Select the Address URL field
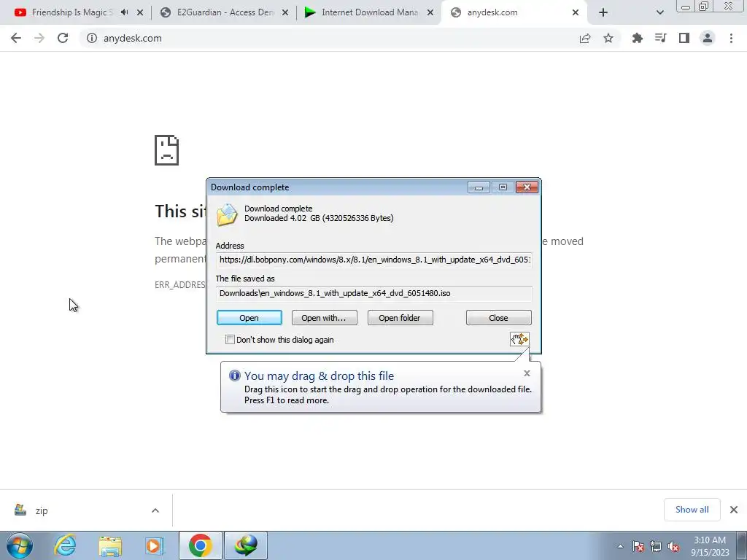The height and width of the screenshot is (560, 747). [x=374, y=260]
